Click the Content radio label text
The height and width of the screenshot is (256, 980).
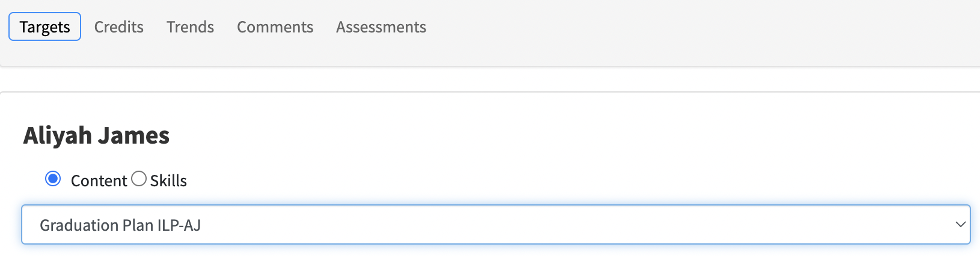99,181
